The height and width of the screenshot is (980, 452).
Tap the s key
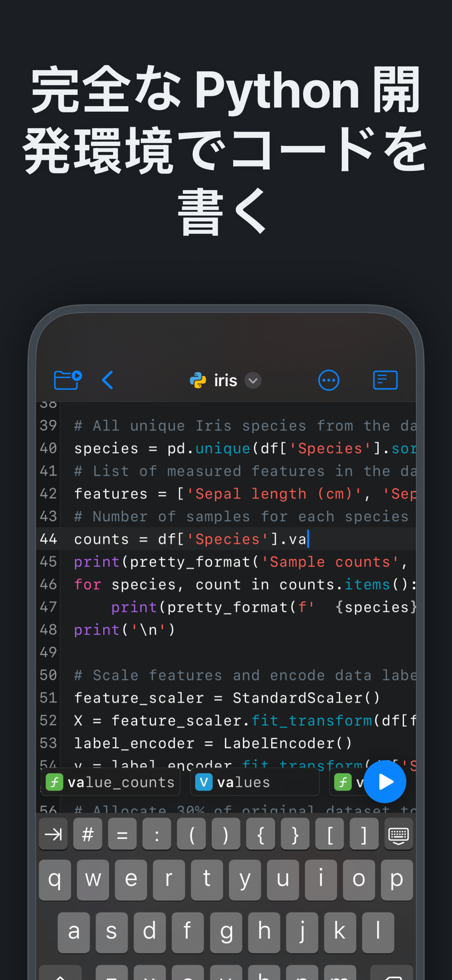click(x=112, y=932)
